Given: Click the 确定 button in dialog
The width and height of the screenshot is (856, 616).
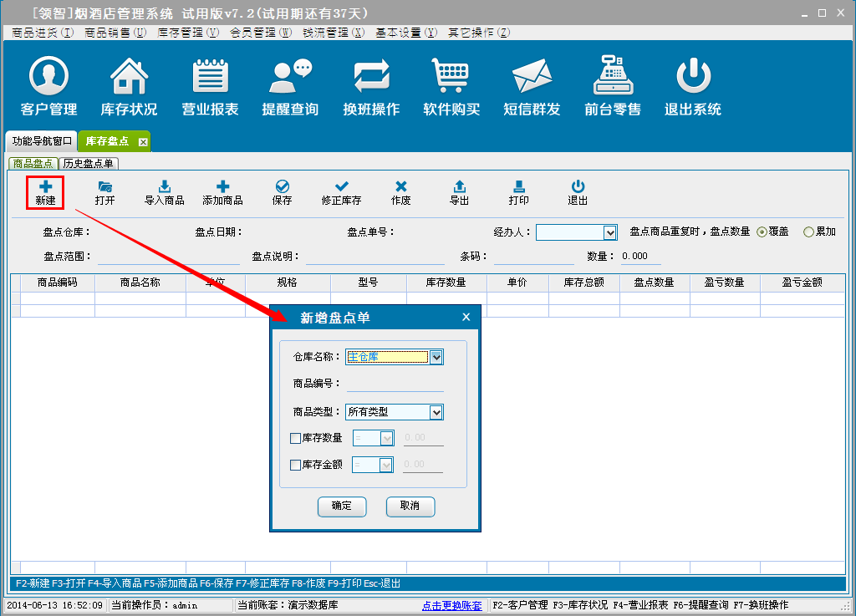Looking at the screenshot, I should [x=342, y=507].
